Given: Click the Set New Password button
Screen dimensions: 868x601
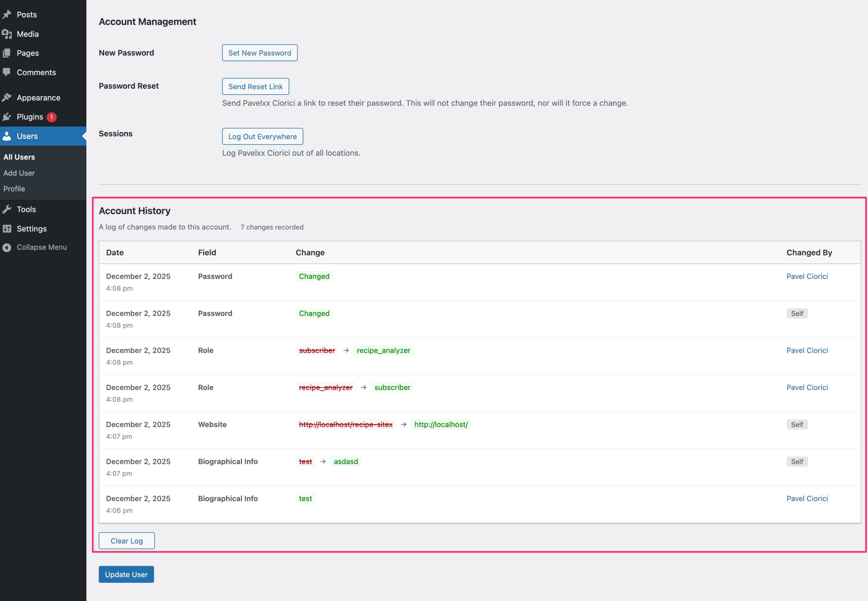Looking at the screenshot, I should (x=259, y=53).
